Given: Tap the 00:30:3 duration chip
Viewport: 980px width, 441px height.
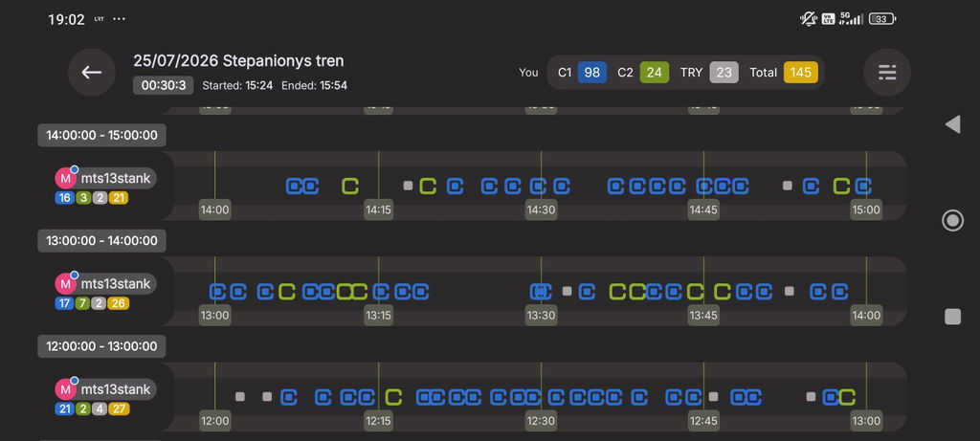Looking at the screenshot, I should coord(163,85).
